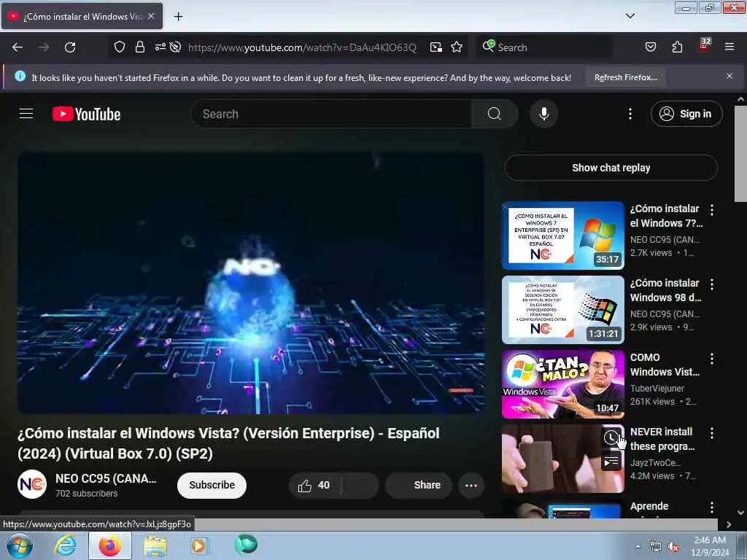The image size is (747, 560).
Task: Open options menu for the Windows 7 video
Action: click(x=712, y=209)
